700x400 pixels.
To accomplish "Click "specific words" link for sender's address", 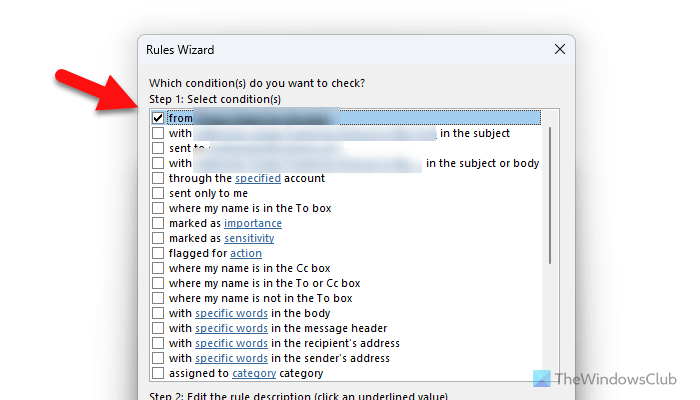I will [231, 358].
